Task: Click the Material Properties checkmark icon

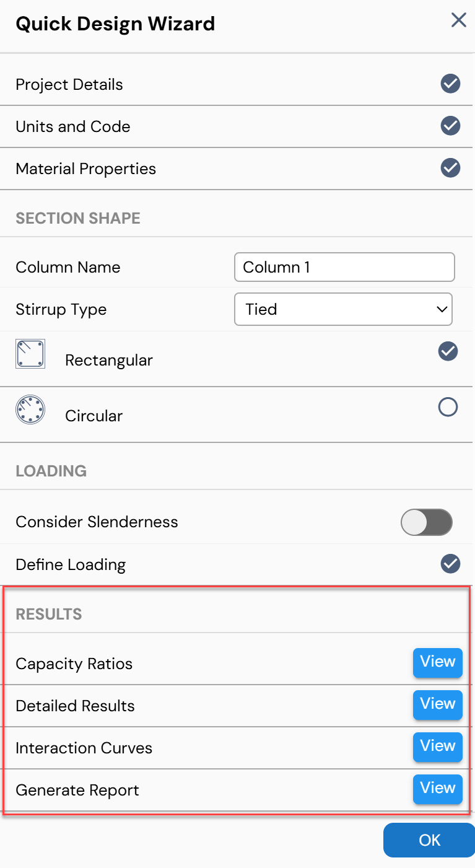Action: (450, 168)
